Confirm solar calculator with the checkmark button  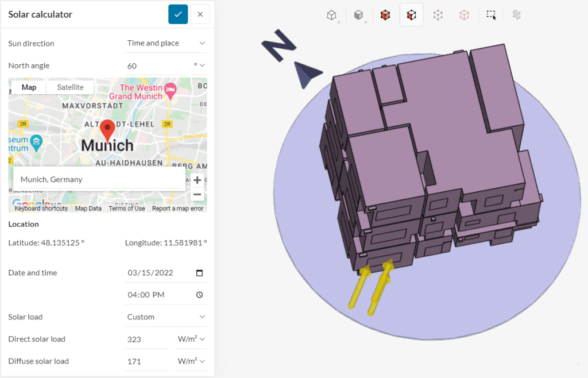pos(178,14)
